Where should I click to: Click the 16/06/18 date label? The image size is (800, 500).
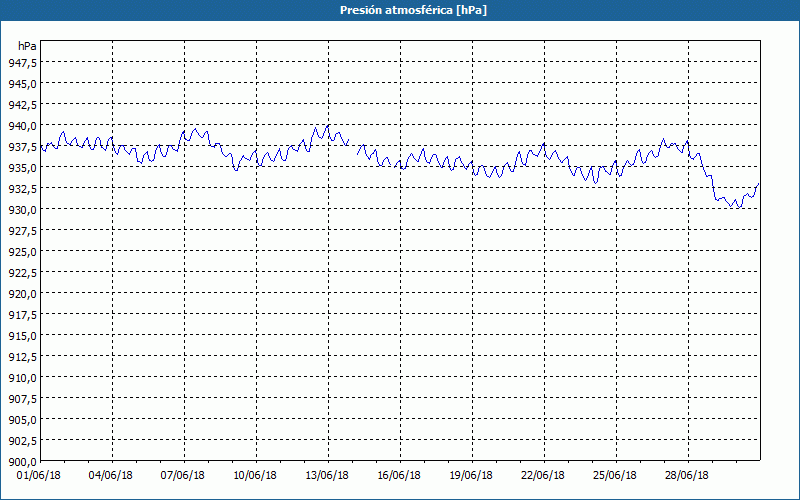tap(399, 476)
